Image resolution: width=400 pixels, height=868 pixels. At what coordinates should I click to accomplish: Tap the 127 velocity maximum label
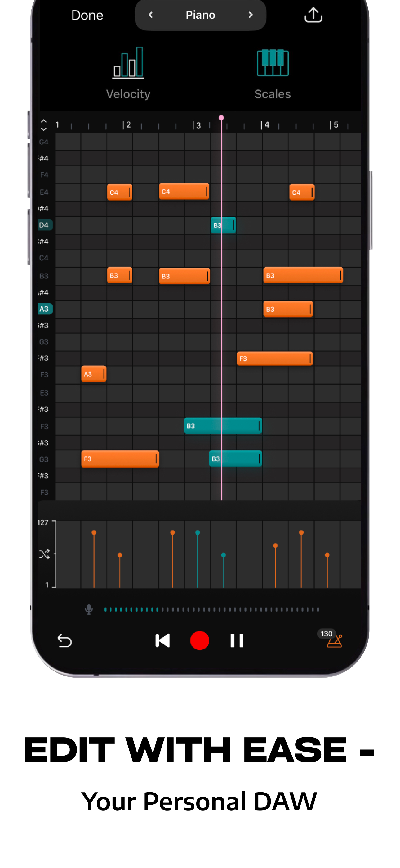click(x=43, y=522)
